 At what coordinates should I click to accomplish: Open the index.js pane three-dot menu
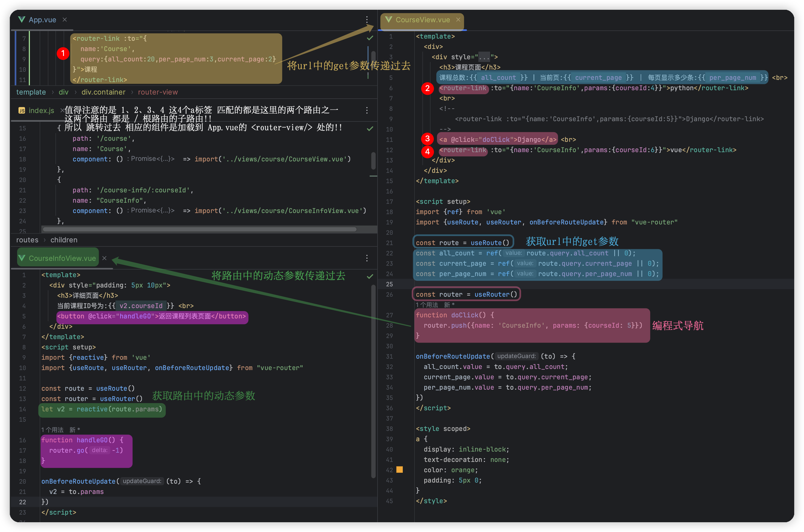coord(367,110)
